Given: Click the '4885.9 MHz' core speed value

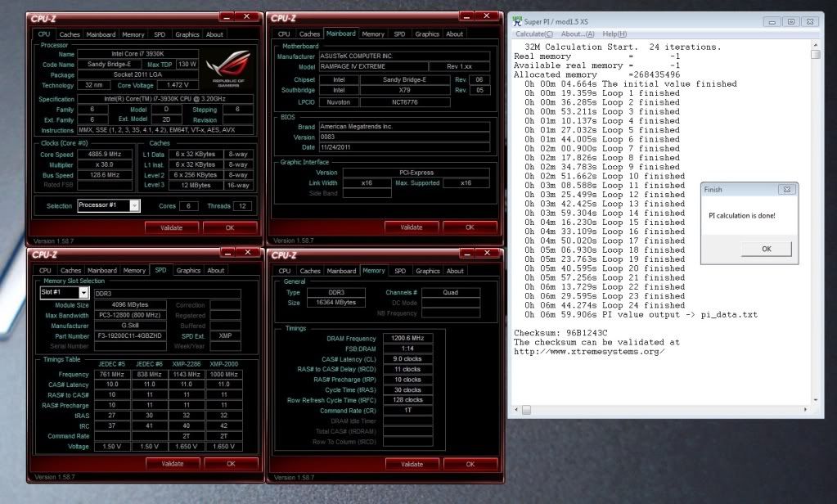Looking at the screenshot, I should click(x=105, y=155).
